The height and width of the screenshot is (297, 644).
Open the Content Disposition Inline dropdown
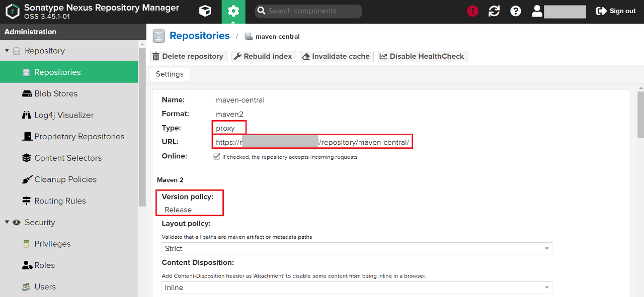pos(357,287)
